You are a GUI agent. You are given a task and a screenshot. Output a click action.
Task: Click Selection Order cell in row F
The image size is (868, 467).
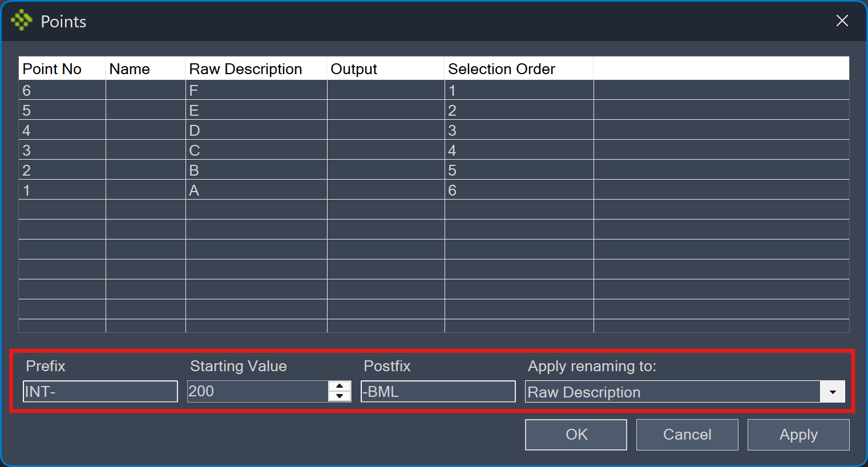(519, 90)
